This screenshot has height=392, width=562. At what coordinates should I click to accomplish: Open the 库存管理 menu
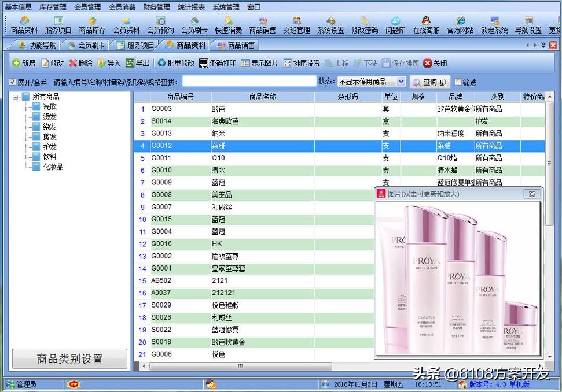coord(53,7)
